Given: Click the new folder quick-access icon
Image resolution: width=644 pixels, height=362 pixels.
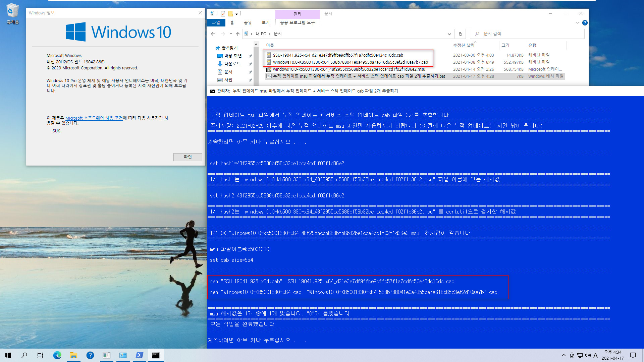Looking at the screenshot, I should pyautogui.click(x=230, y=14).
